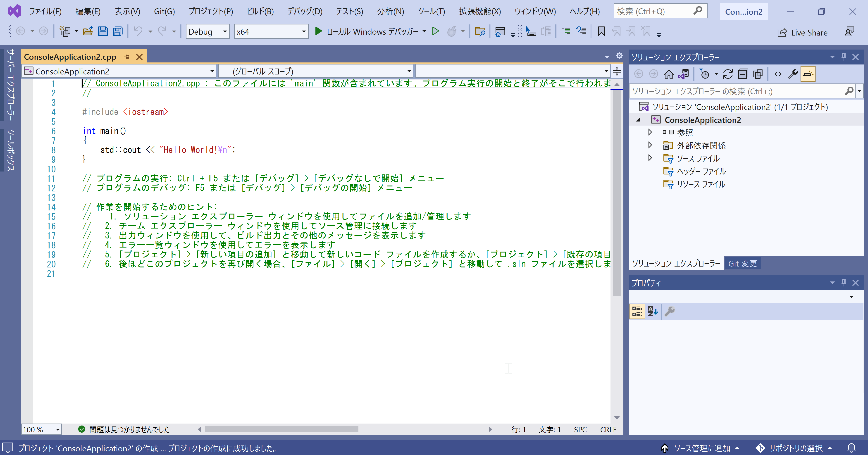Screen dimensions: 868x455
Task: Toggle Alphabetical sort in Properties panel
Action: (652, 311)
